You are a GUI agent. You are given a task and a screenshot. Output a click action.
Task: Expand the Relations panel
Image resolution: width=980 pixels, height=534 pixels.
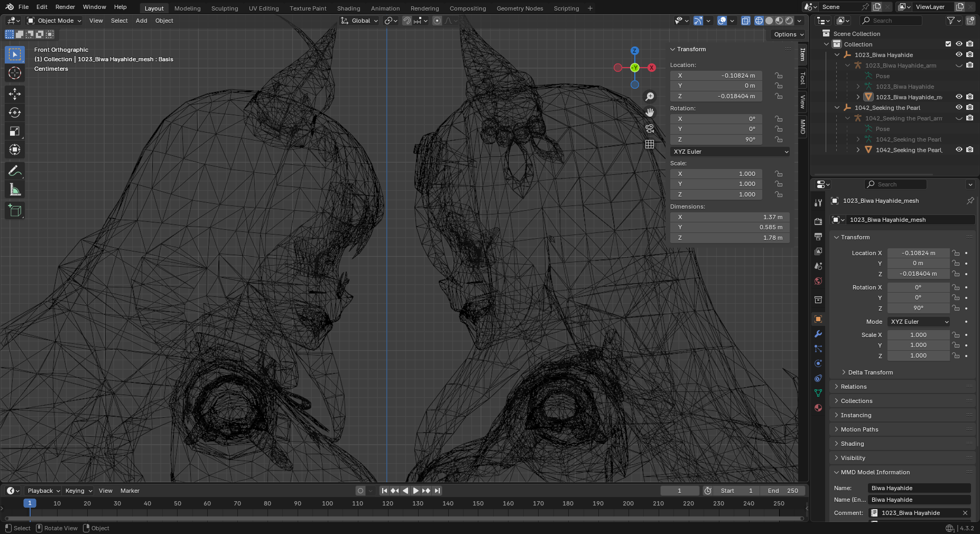(853, 387)
